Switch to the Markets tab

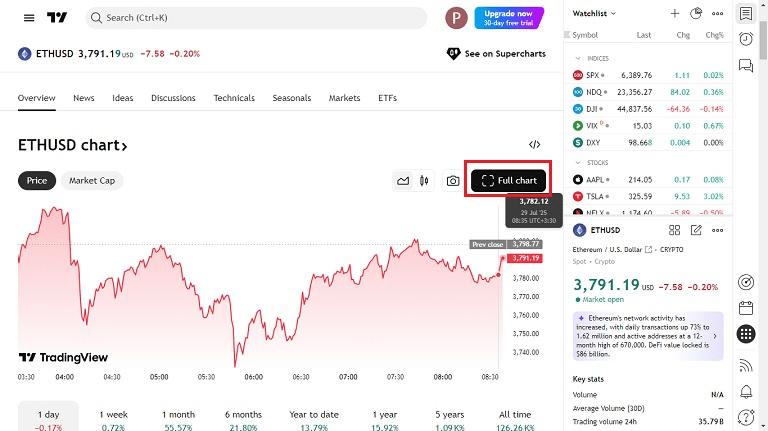(x=344, y=98)
